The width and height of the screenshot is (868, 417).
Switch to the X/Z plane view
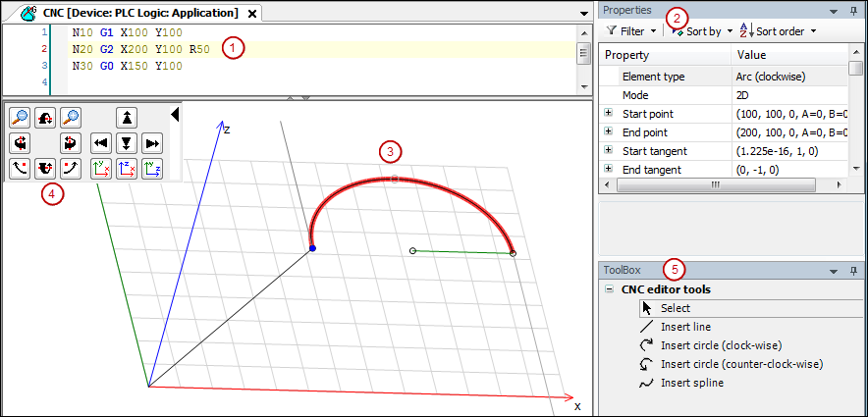pos(127,169)
